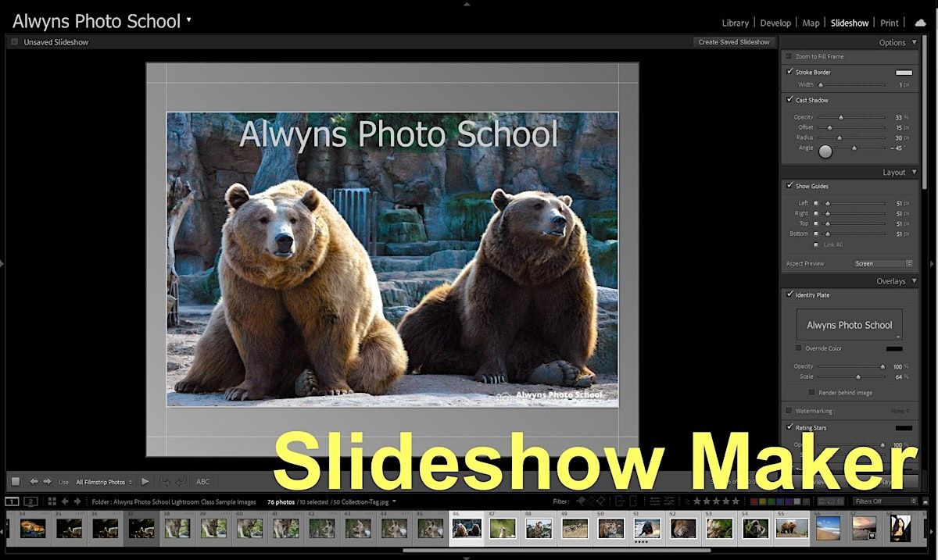The image size is (938, 560).
Task: Select the second monitor display icon
Action: [30, 501]
